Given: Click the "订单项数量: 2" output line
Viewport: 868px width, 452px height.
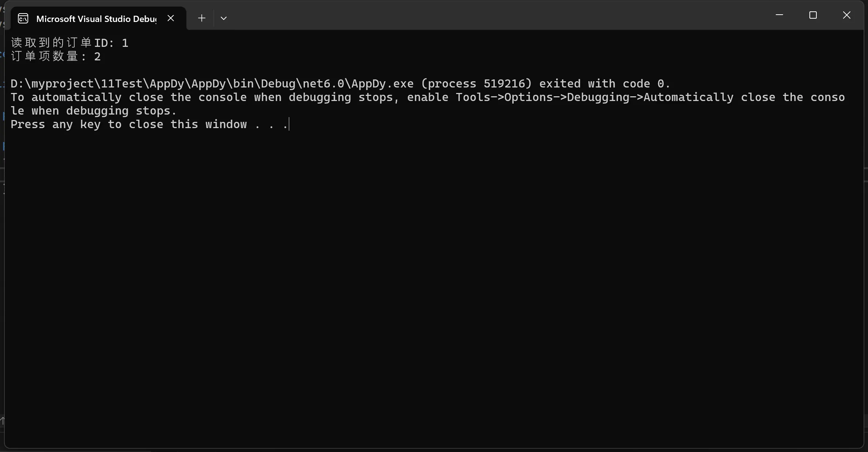Looking at the screenshot, I should [x=56, y=56].
